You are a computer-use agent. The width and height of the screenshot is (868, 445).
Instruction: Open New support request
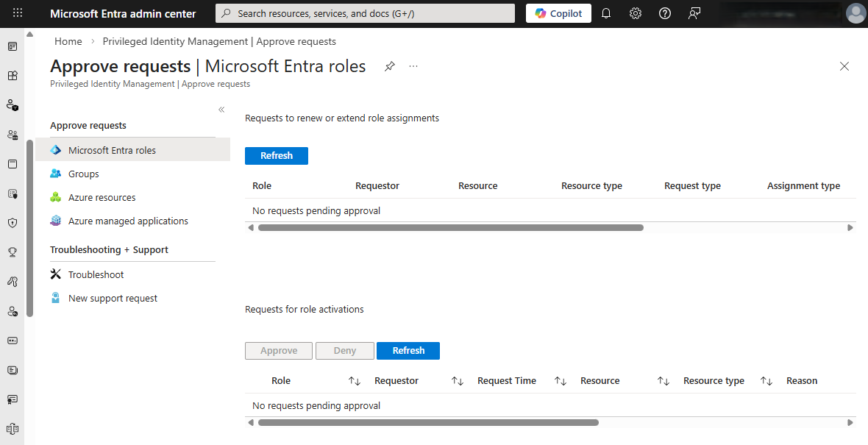pos(133,298)
